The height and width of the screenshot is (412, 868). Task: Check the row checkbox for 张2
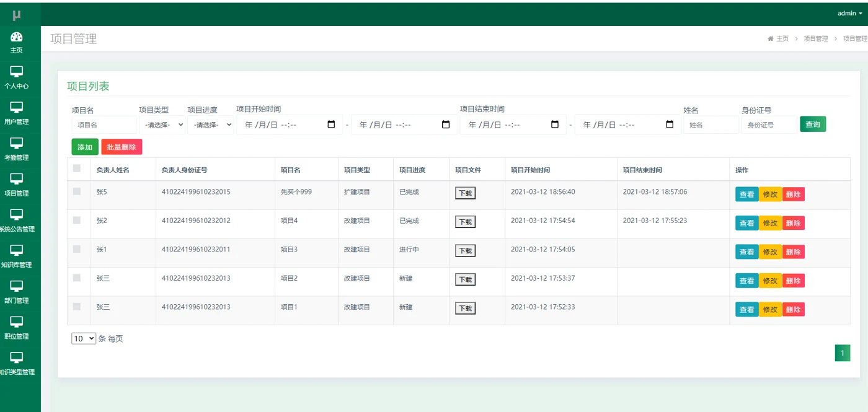pos(77,220)
